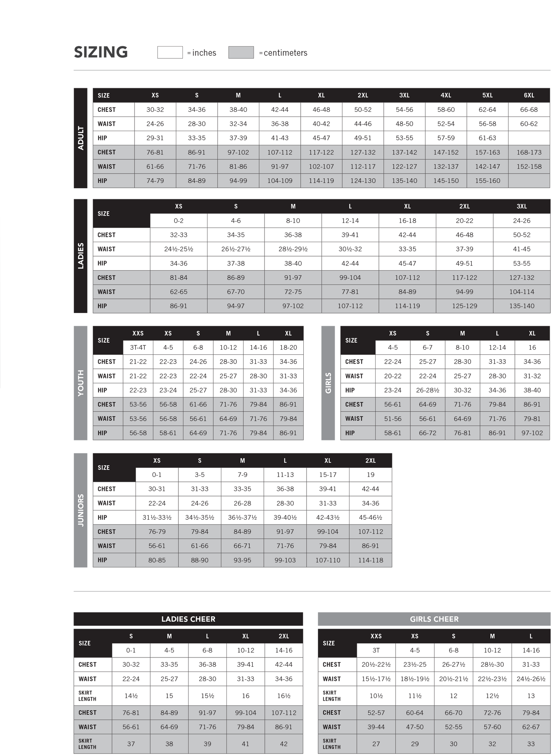Click the vertical ADULT section label

click(81, 138)
